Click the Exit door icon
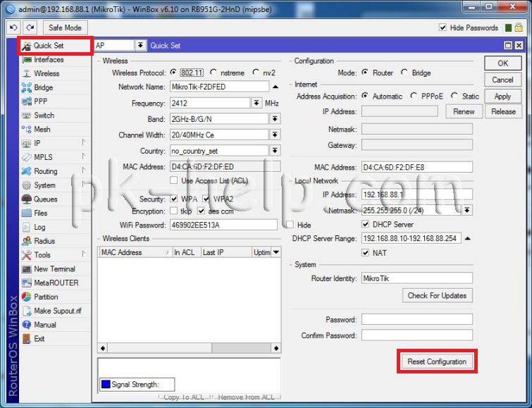Viewport: 532px width, 408px height. pyautogui.click(x=27, y=339)
